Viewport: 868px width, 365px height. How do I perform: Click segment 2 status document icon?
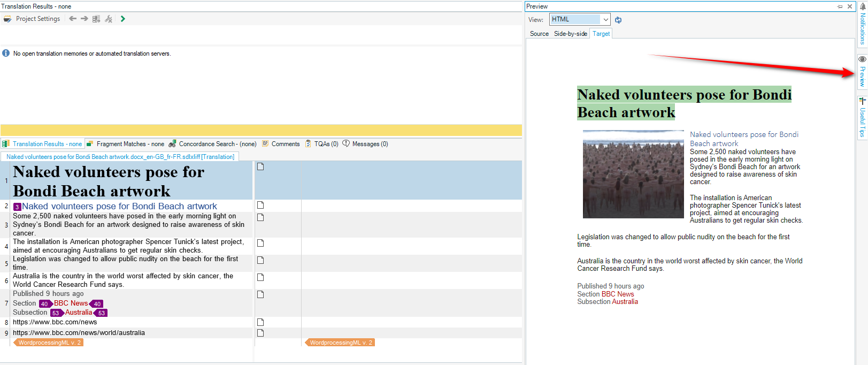[260, 205]
